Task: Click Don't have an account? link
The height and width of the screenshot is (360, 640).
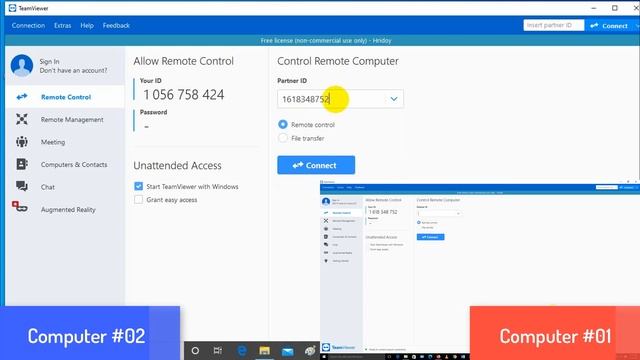Action: 73,70
